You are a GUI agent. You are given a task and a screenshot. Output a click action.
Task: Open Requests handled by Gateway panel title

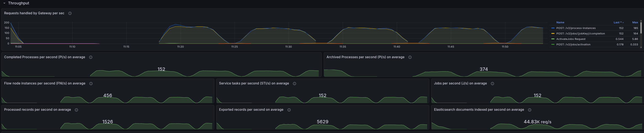34,13
